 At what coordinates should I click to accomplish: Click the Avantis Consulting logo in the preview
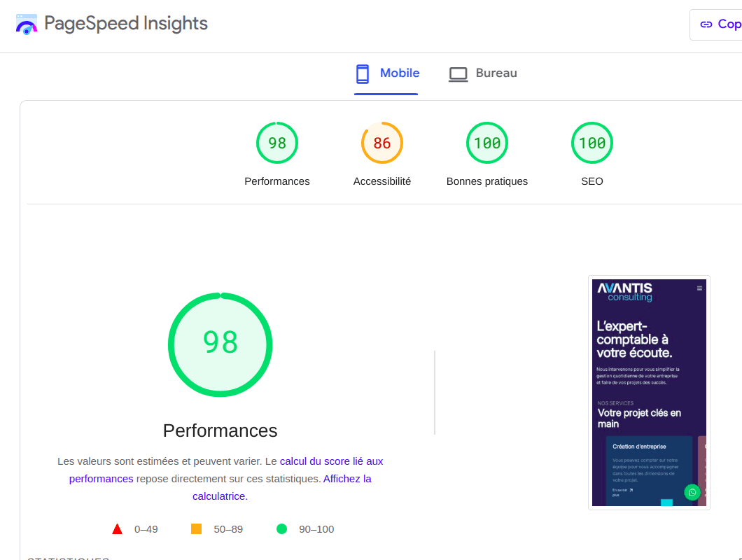click(624, 292)
